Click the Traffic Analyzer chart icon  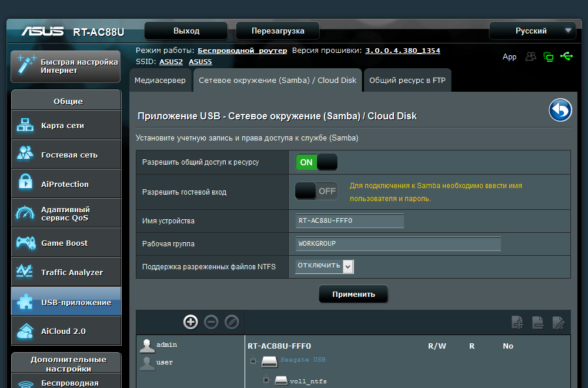[25, 270]
